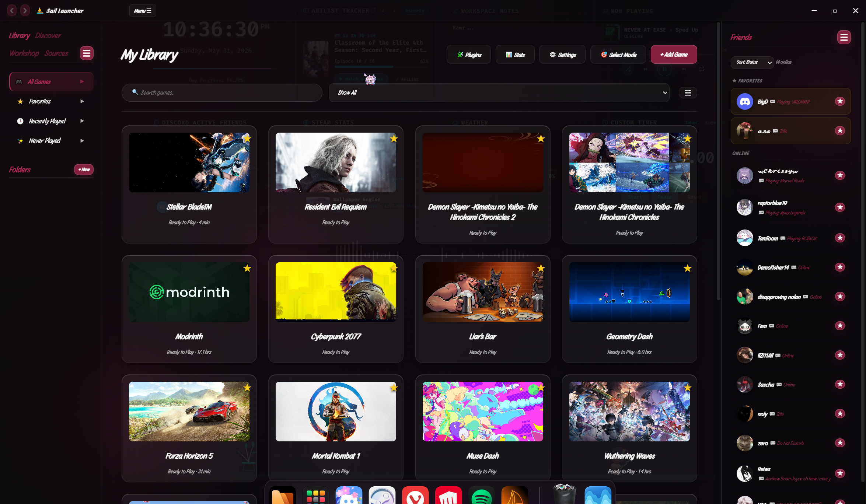Enable Select Mode

tap(618, 55)
